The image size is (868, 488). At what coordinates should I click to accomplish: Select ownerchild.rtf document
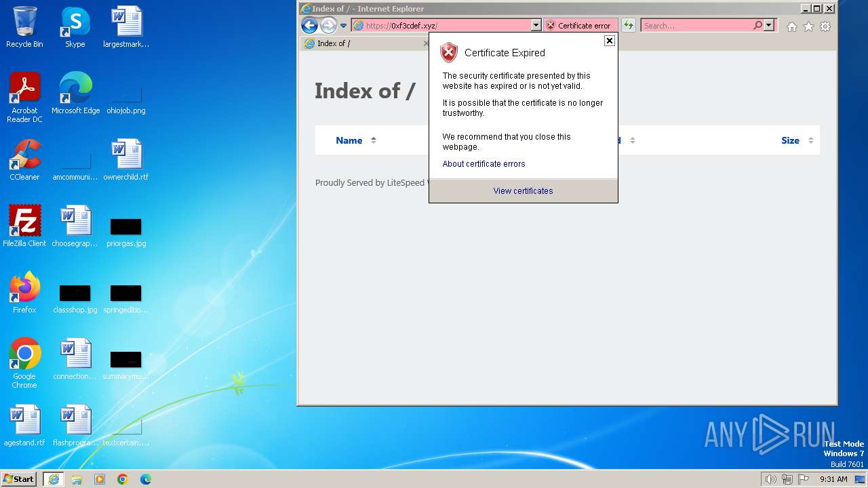126,160
